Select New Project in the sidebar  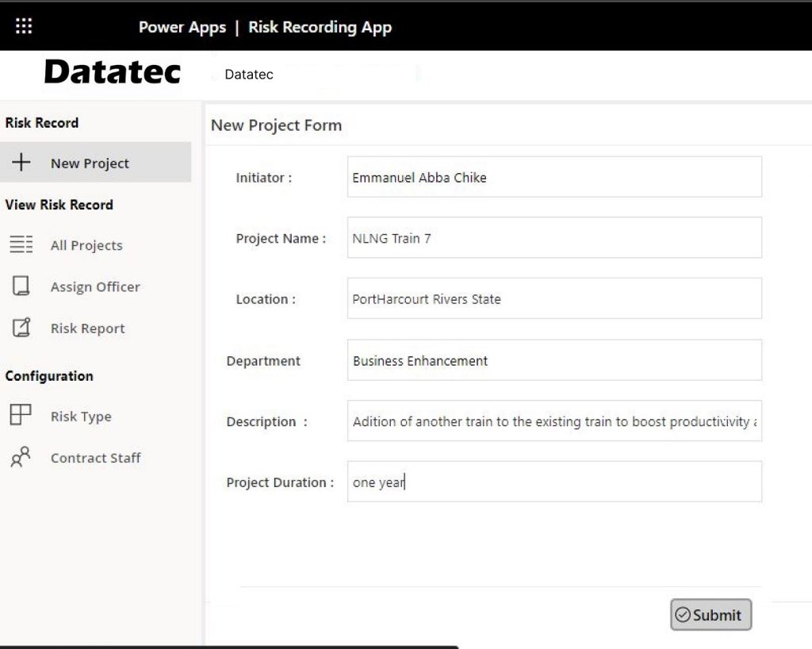click(x=90, y=163)
